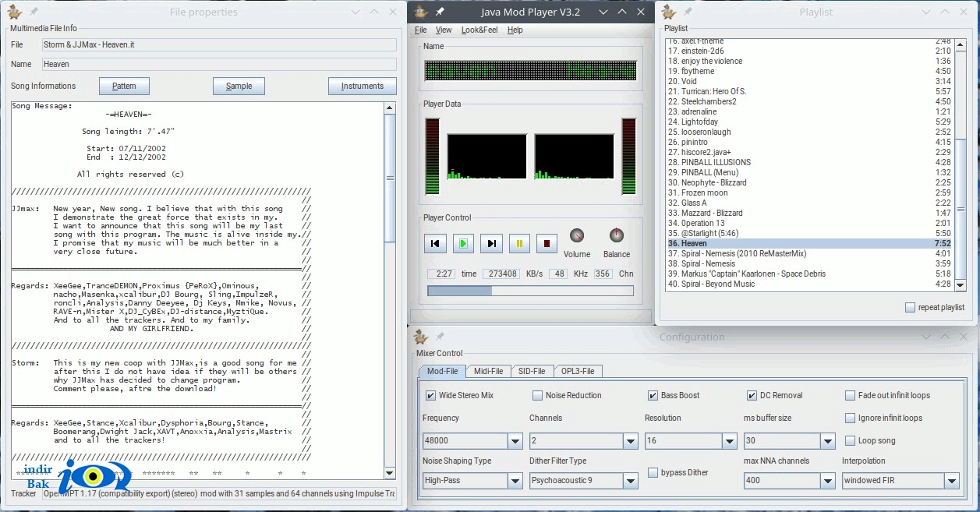Select playlist entry 33. Mazzard - Blizzard
This screenshot has width=980, height=512.
pyautogui.click(x=810, y=213)
